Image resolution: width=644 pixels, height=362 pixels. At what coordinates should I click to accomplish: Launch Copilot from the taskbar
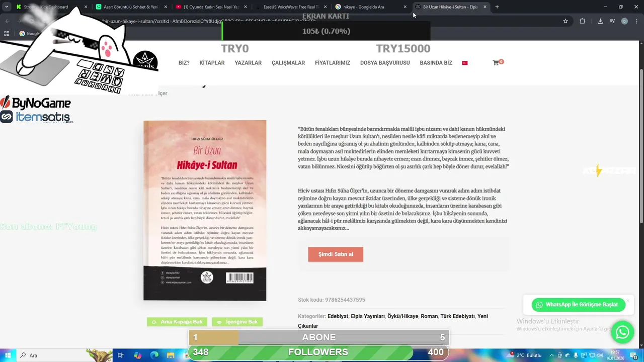tap(138, 355)
